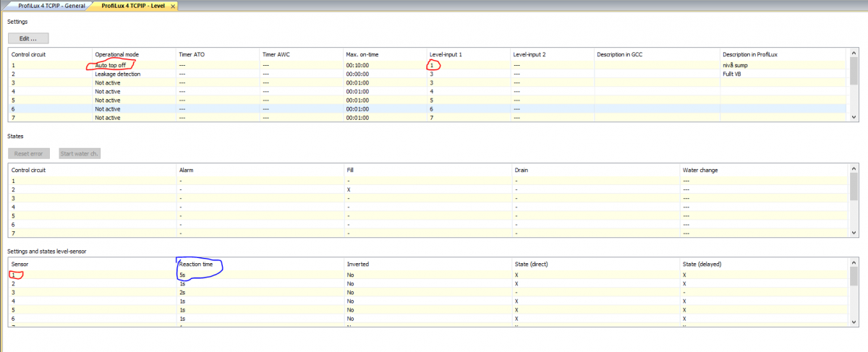Close the ProfiLux 4 TCPIP - Level tab
Viewport: 868px width, 352px height.
coord(174,6)
